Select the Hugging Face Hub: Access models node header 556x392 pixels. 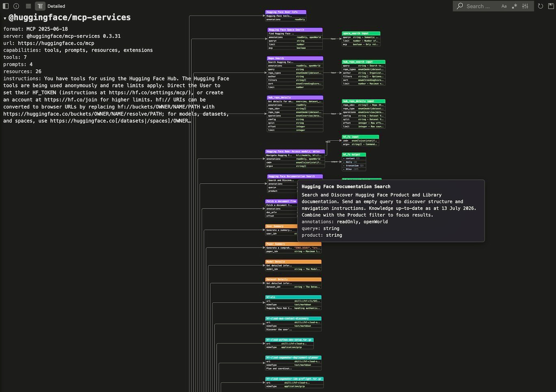(295, 152)
